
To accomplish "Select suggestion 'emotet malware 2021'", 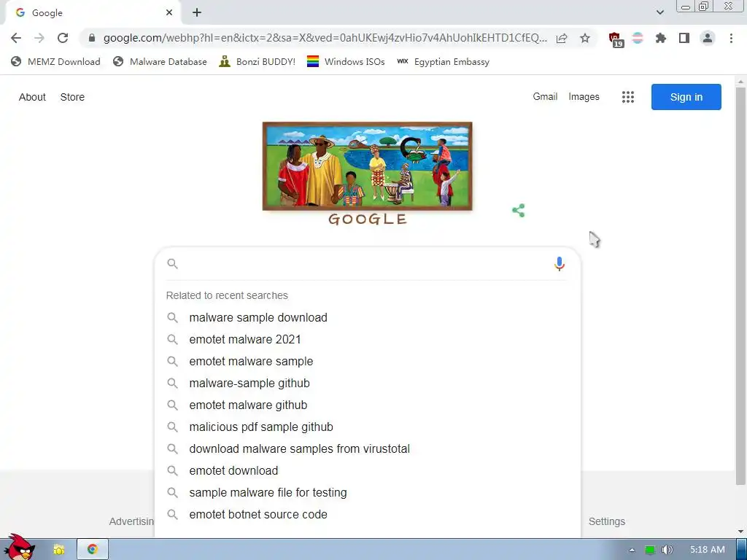I will click(368, 340).
